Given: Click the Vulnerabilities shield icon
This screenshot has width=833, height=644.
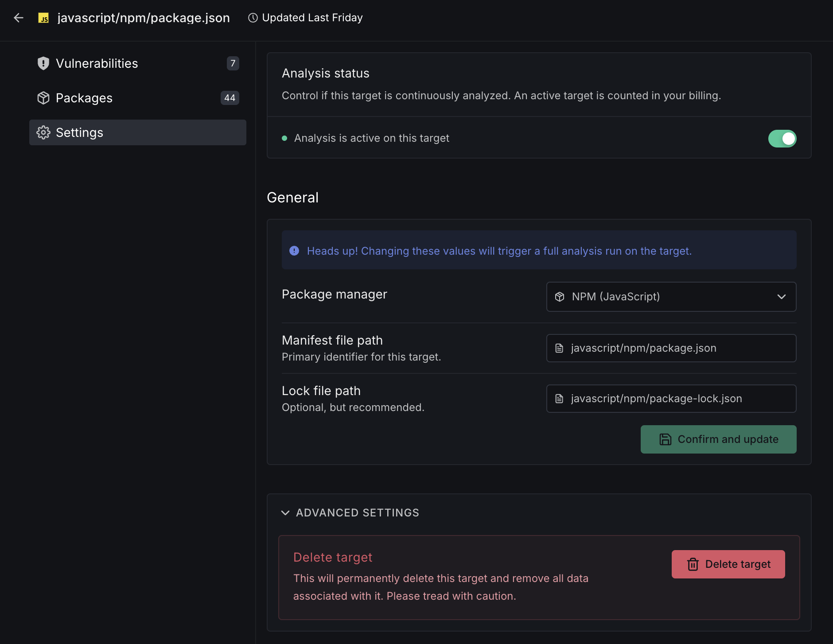Looking at the screenshot, I should pyautogui.click(x=43, y=63).
